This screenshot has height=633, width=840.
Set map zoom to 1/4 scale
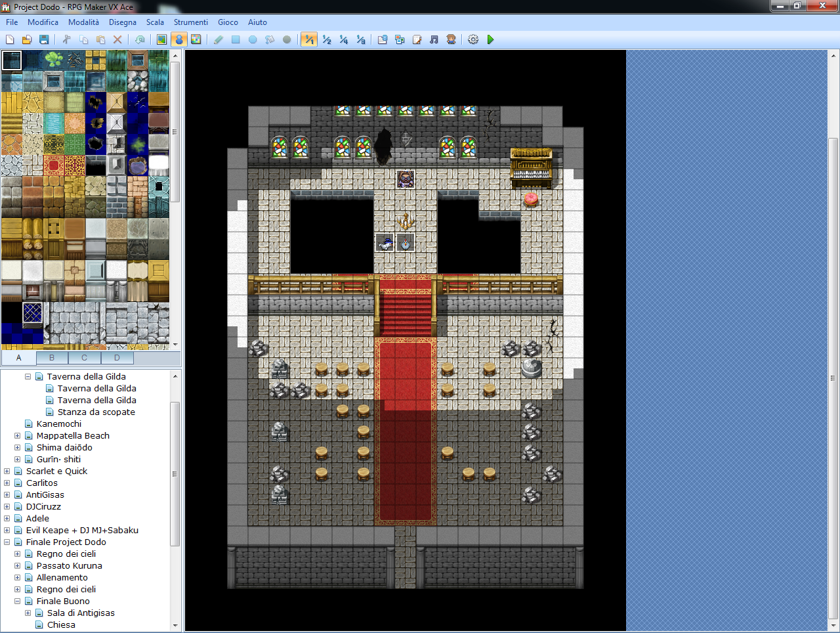344,39
